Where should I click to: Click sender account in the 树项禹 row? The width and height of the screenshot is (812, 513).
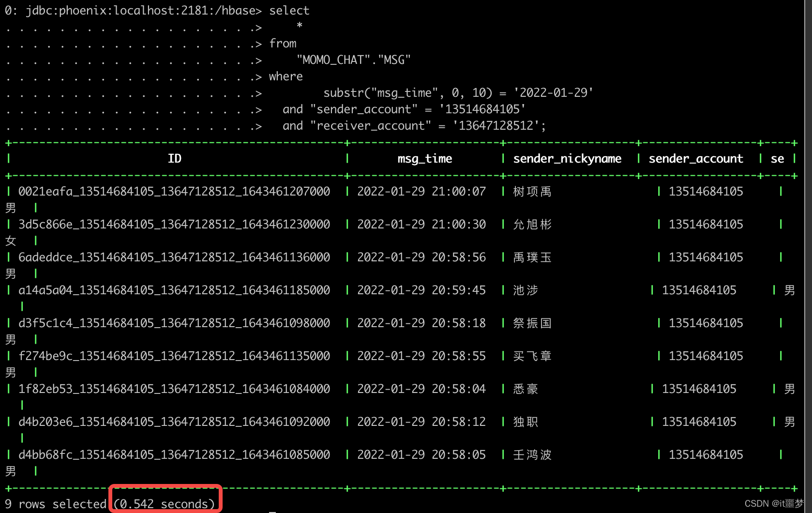[706, 192]
